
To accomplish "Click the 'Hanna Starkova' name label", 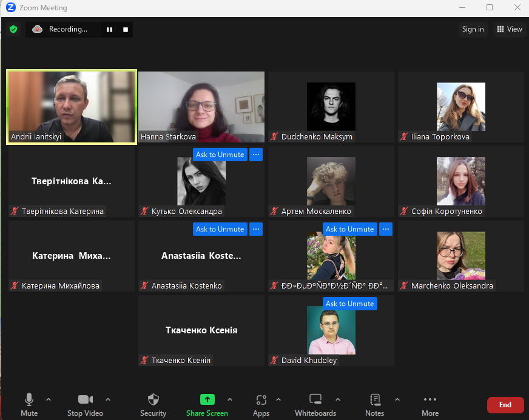I will click(x=168, y=136).
